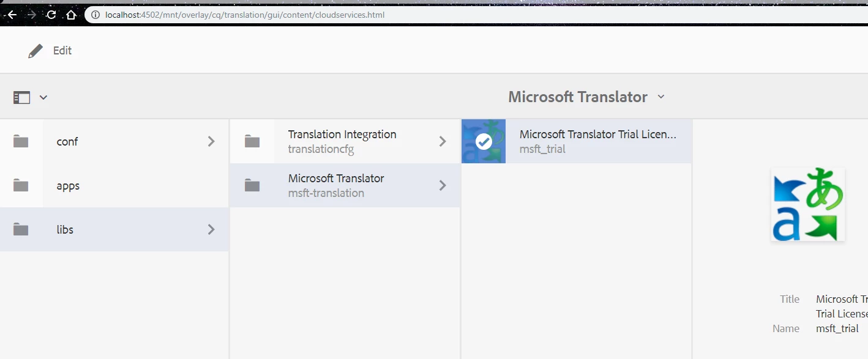
Task: Open the Microsoft Translator breadcrumb title
Action: point(578,97)
